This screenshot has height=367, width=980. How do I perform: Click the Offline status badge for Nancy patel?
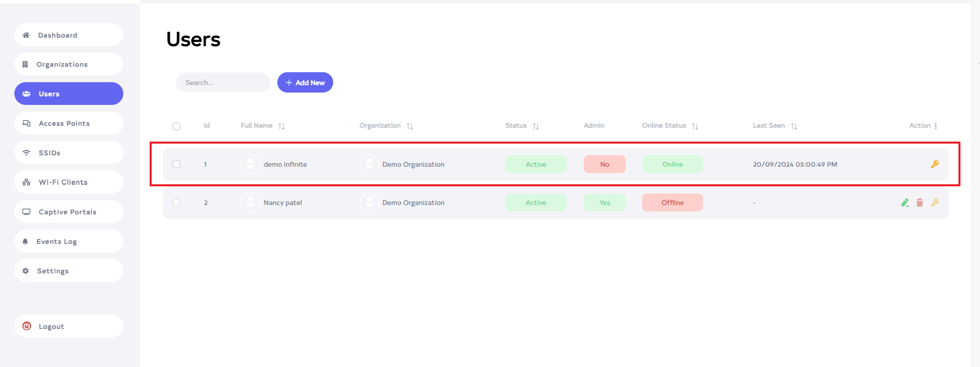pyautogui.click(x=672, y=203)
